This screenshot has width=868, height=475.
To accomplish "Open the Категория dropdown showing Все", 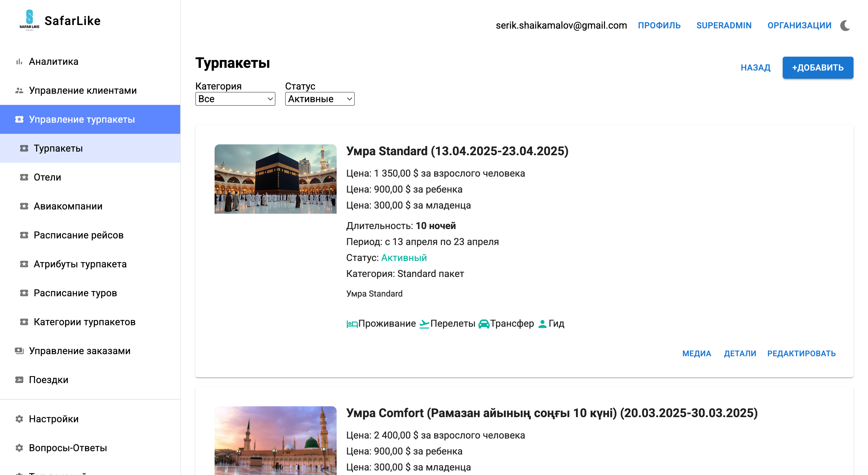I will 235,99.
